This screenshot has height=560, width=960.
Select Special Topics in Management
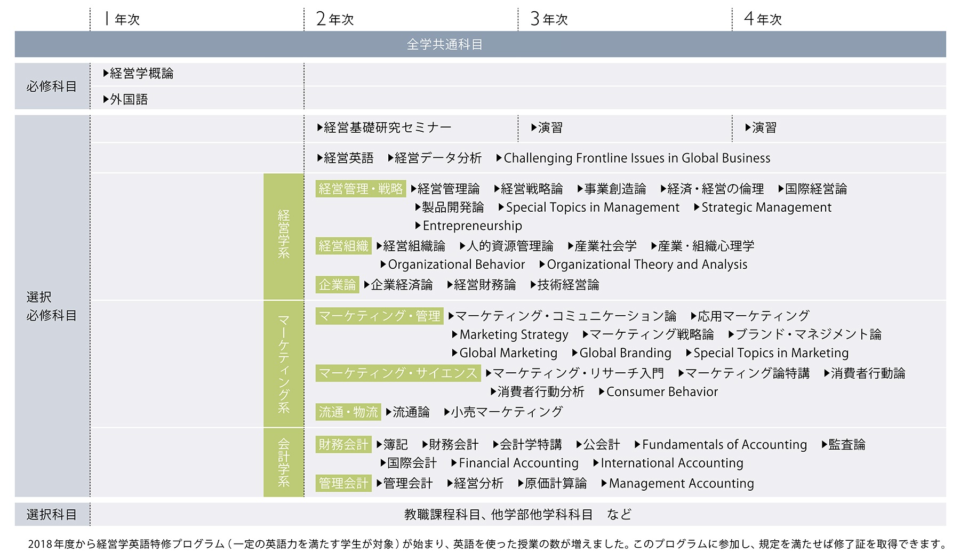click(x=589, y=207)
